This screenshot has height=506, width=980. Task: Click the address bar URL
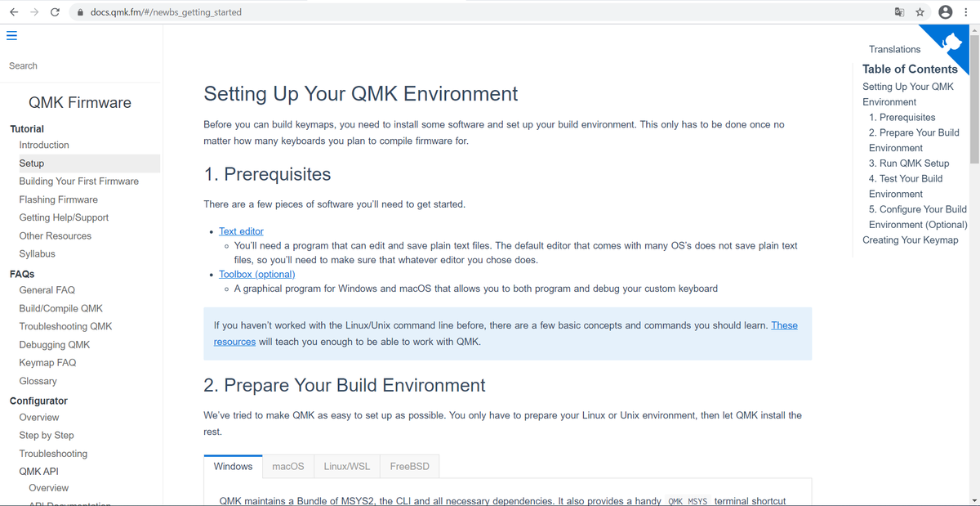click(166, 12)
